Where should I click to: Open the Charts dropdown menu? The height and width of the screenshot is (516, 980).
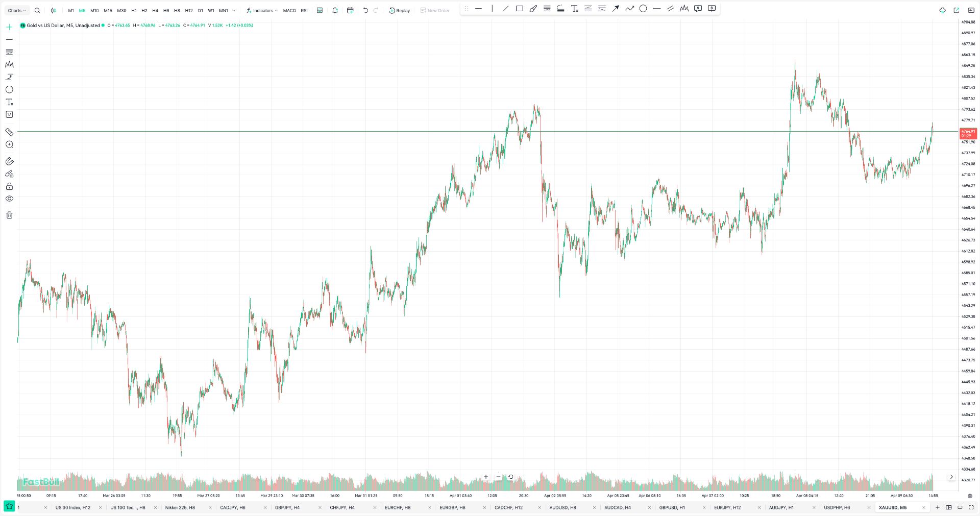tap(17, 10)
